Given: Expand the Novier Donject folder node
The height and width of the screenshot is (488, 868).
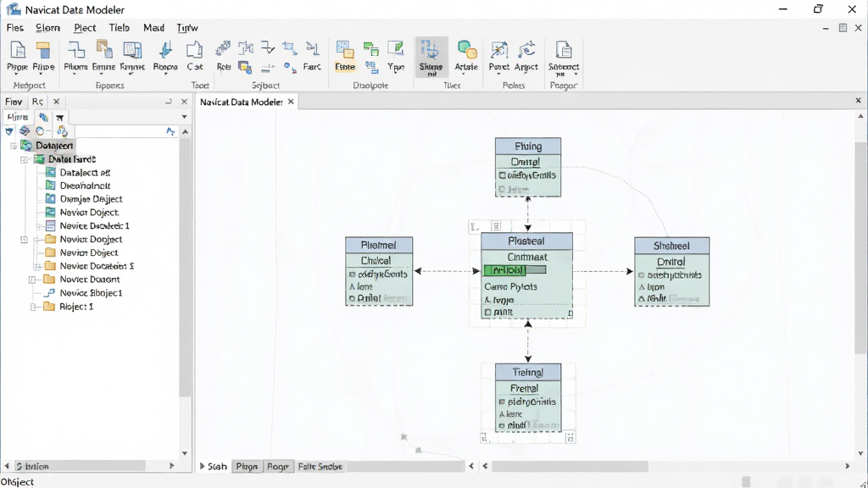Looking at the screenshot, I should [x=24, y=240].
